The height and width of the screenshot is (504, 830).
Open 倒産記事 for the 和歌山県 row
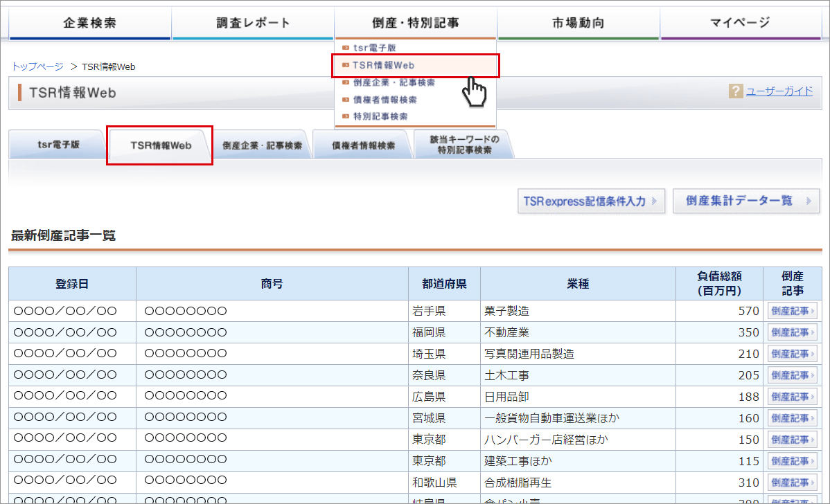[792, 483]
